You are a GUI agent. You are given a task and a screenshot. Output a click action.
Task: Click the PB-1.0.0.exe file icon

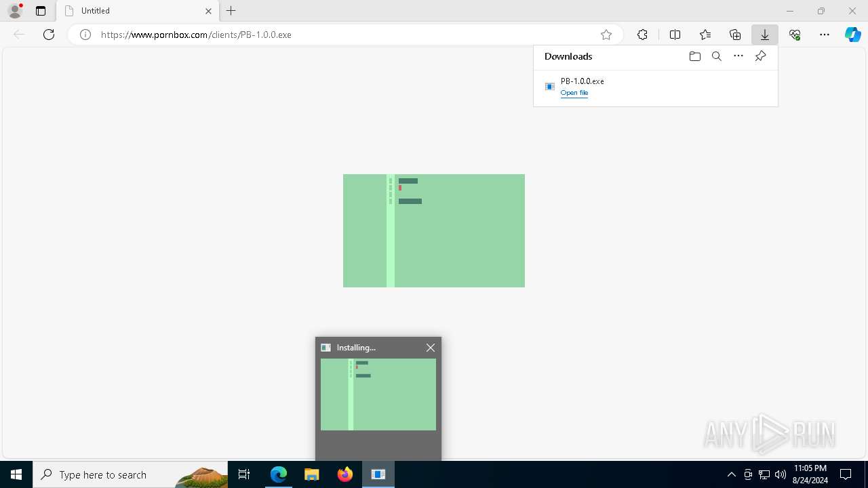[550, 87]
